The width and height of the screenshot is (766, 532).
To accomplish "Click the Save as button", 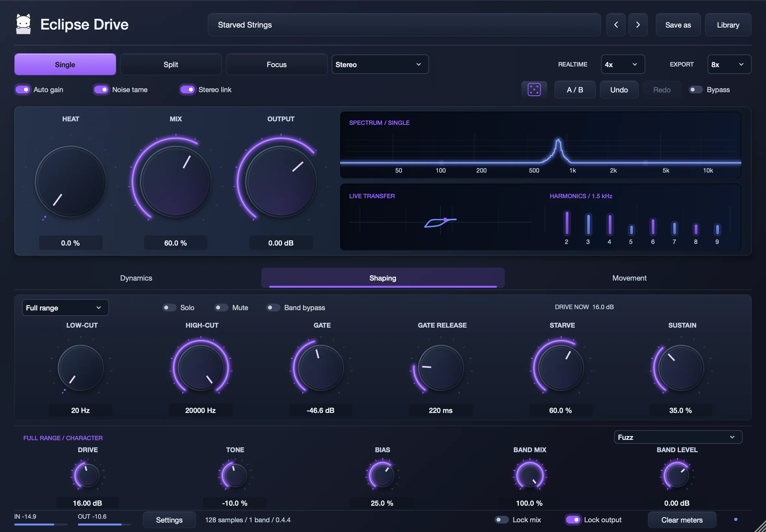I will (678, 25).
